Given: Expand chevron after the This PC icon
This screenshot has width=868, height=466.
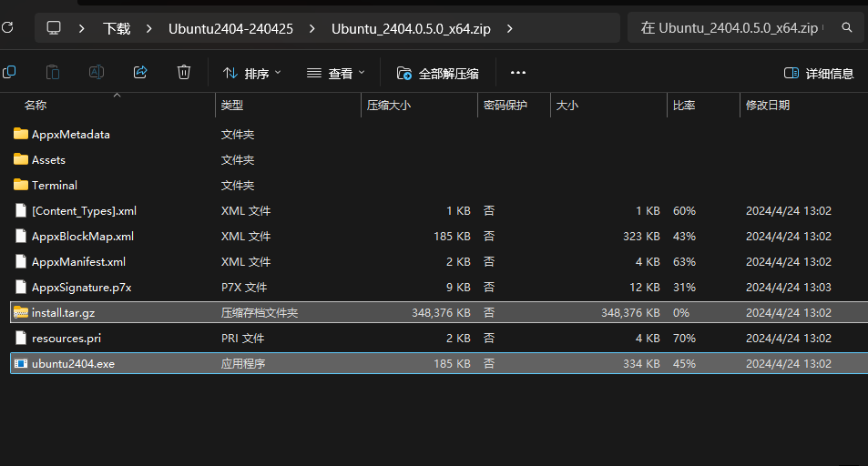Looking at the screenshot, I should 82,28.
